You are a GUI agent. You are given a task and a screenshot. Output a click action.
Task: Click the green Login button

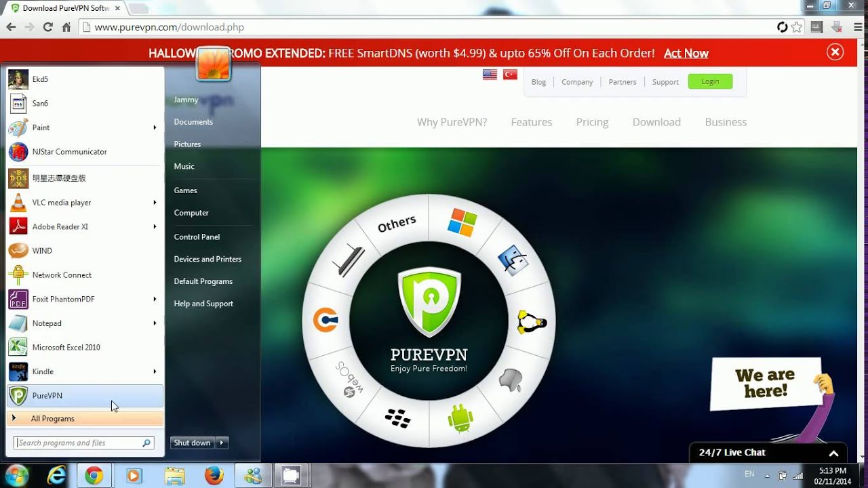pyautogui.click(x=710, y=81)
